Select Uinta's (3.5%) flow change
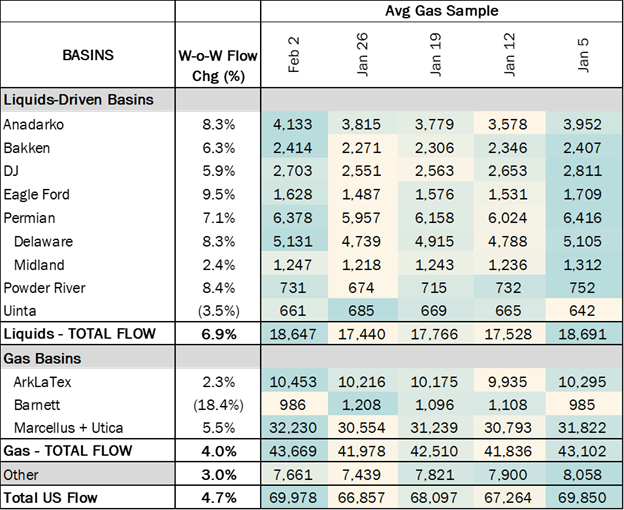The height and width of the screenshot is (510, 624). 219,311
